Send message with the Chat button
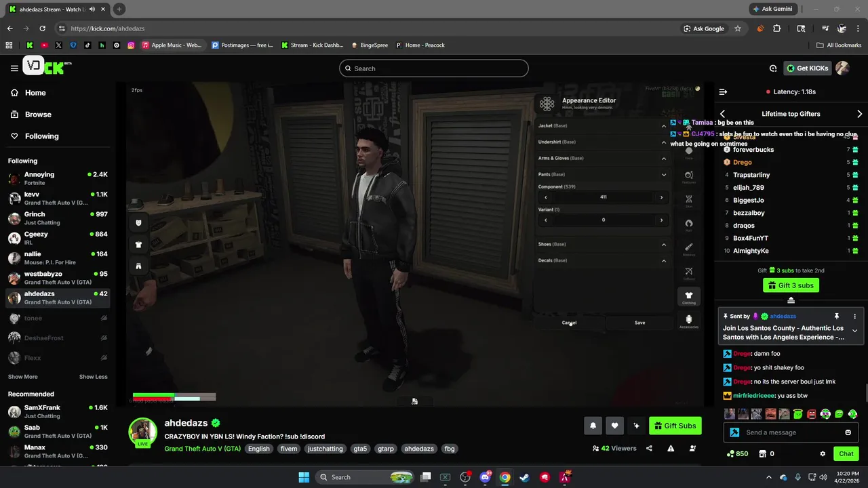The height and width of the screenshot is (488, 868). [846, 454]
